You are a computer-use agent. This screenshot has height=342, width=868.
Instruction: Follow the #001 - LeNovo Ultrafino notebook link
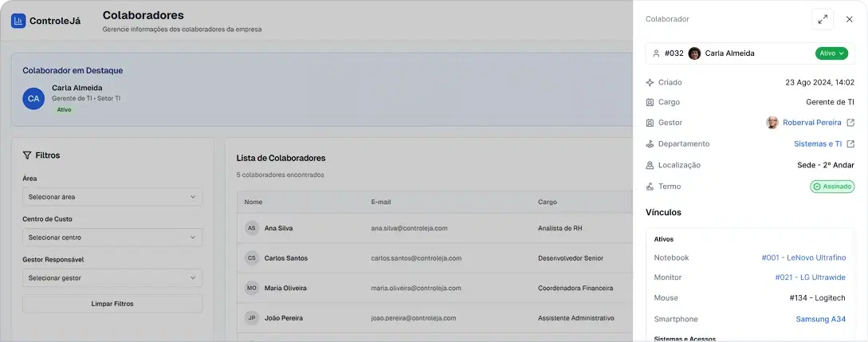(x=803, y=258)
